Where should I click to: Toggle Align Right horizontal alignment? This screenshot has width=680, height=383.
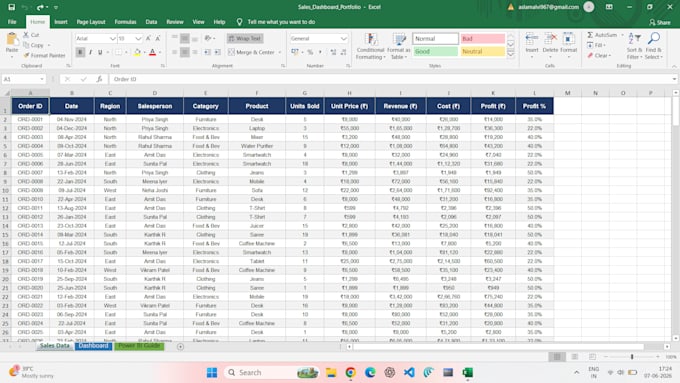(x=195, y=52)
